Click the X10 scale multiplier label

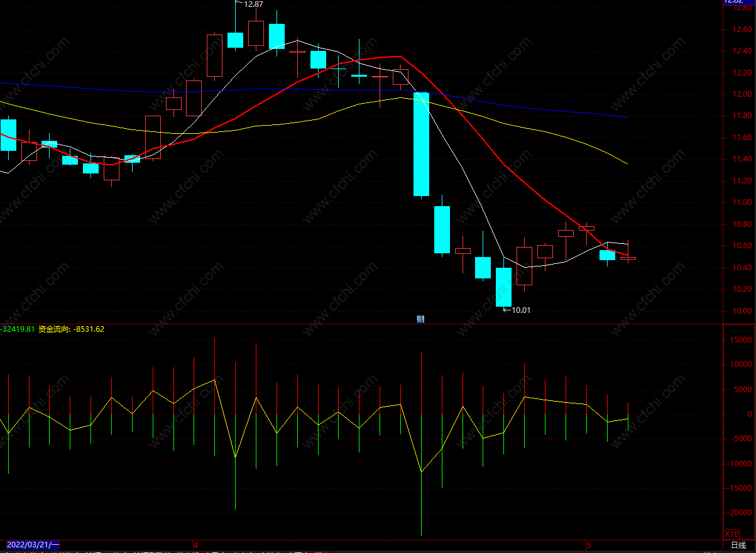pyautogui.click(x=732, y=534)
